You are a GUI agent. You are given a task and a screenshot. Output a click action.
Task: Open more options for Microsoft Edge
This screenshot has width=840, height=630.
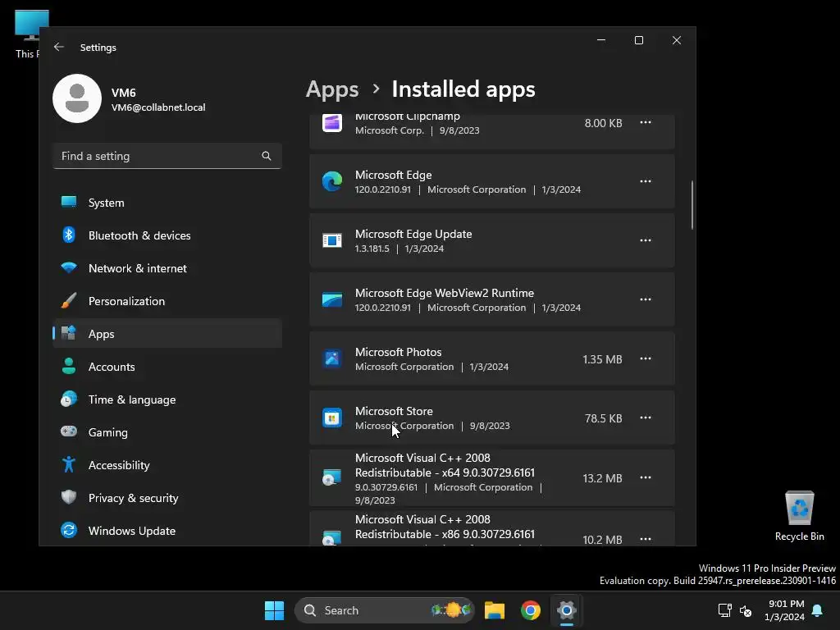[x=646, y=181]
